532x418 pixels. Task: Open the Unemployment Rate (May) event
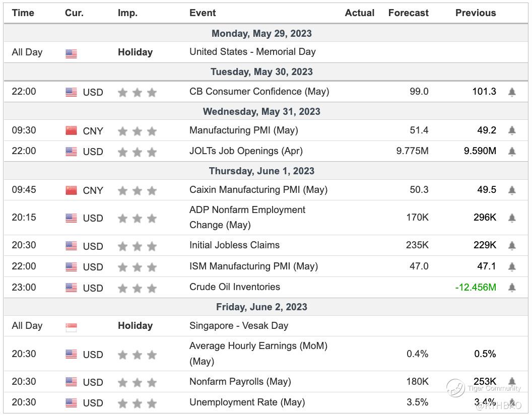(x=247, y=402)
